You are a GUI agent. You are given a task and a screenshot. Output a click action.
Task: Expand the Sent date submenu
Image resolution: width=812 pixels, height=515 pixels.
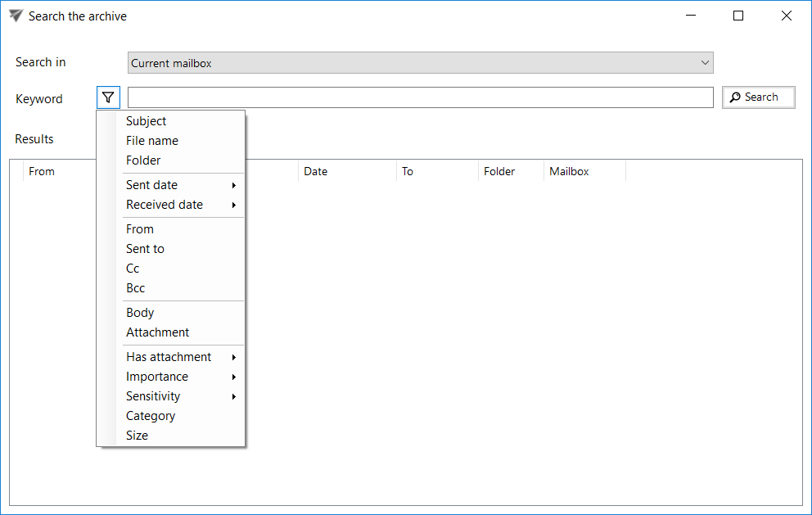point(152,185)
